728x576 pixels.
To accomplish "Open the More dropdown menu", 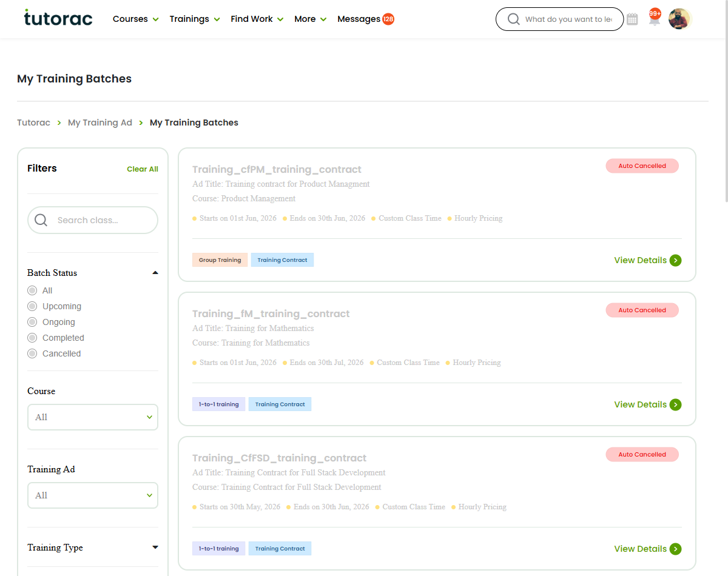I will [x=311, y=19].
